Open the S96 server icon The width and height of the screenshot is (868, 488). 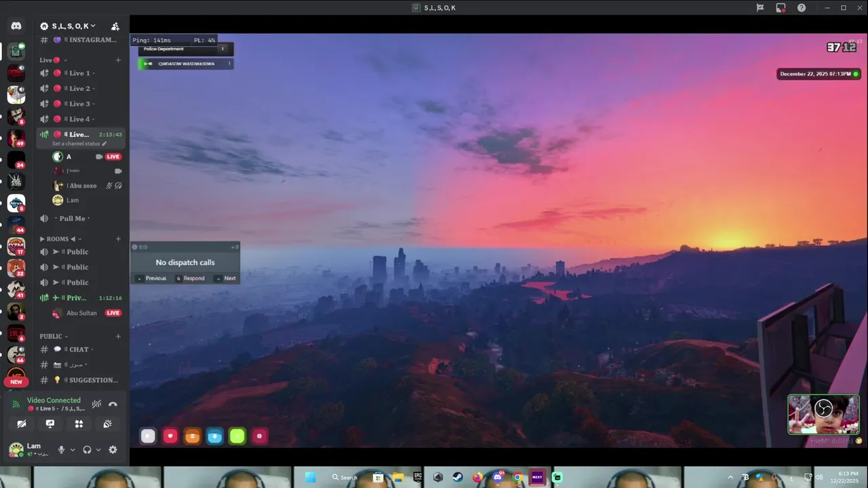[x=16, y=182]
